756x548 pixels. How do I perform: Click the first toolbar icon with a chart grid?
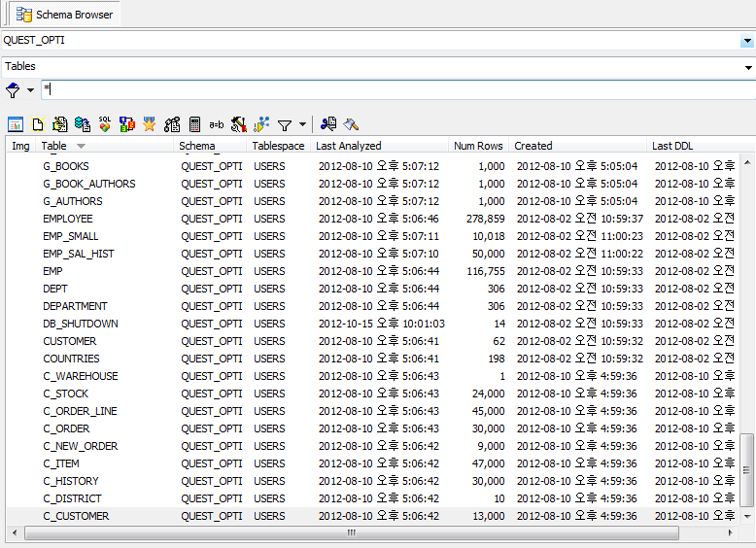pos(16,124)
